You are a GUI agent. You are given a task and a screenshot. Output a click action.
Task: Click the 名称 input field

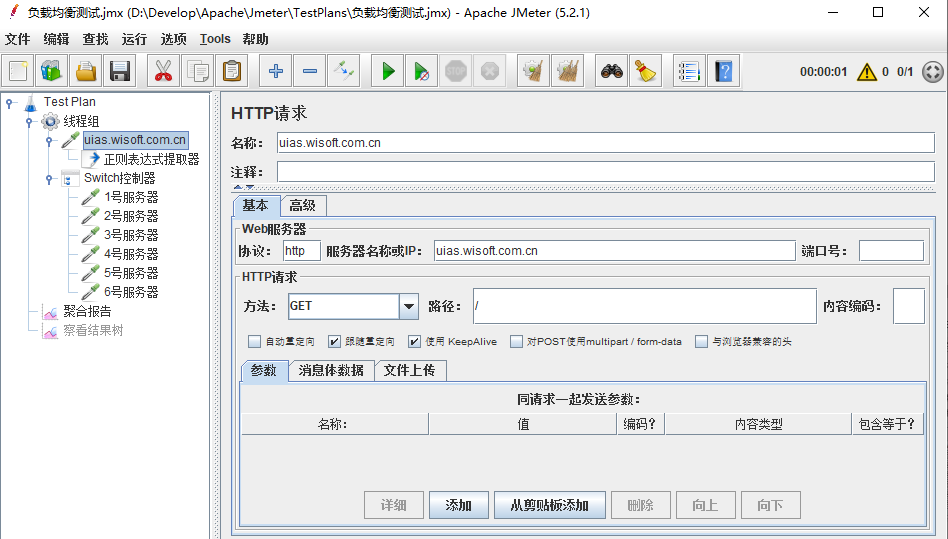click(x=606, y=143)
